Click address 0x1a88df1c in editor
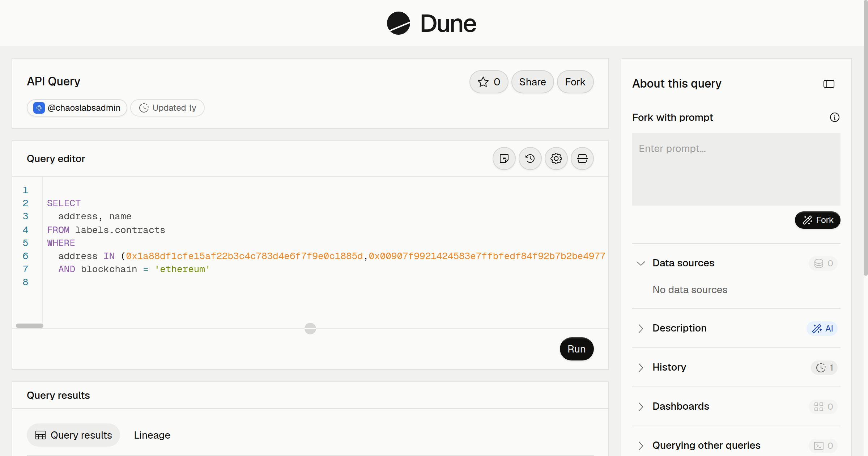868x456 pixels. point(244,256)
